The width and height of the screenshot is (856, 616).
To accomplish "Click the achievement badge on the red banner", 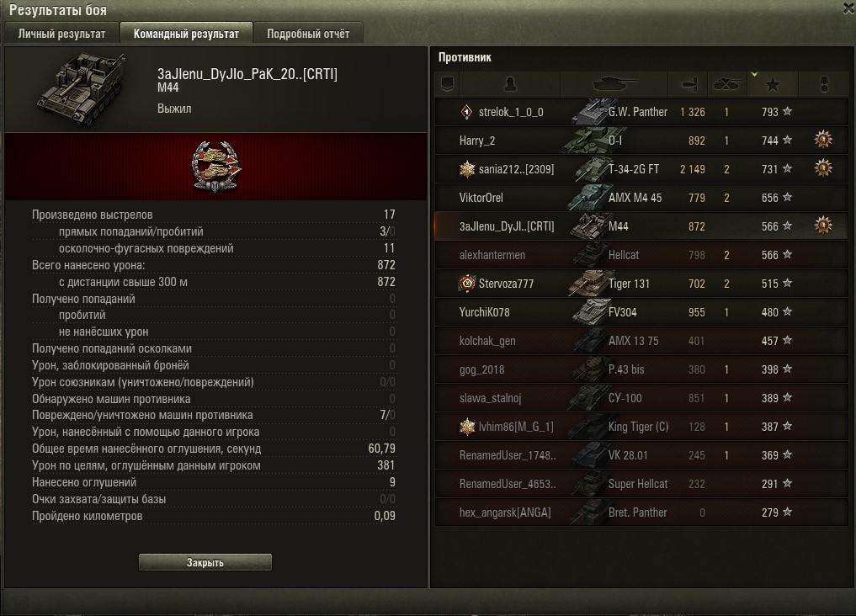I will pos(216,167).
